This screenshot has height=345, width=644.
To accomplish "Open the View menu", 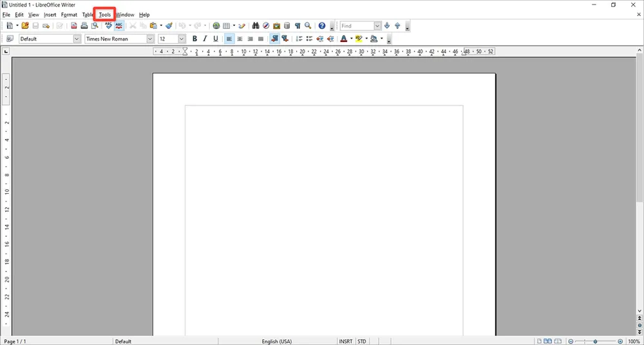I will (x=33, y=15).
